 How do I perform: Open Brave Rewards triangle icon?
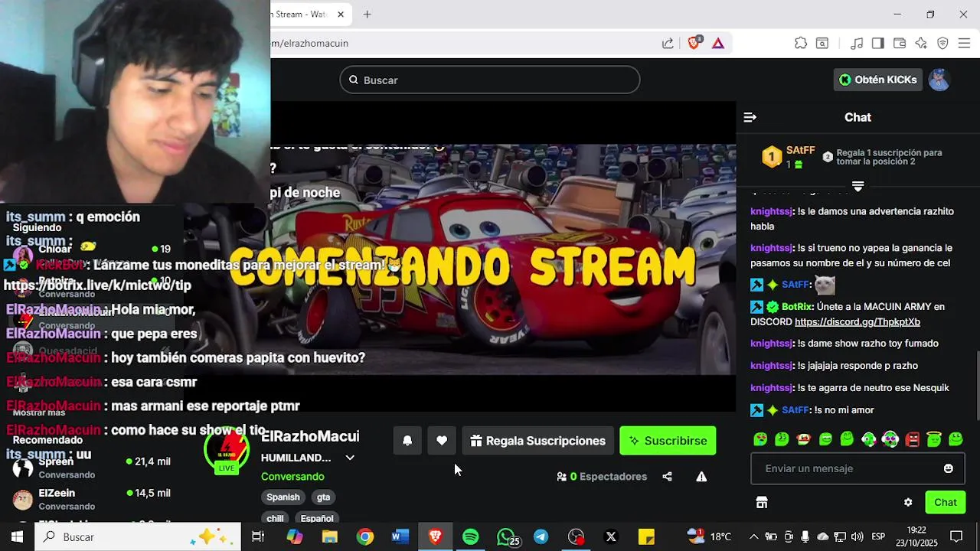tap(718, 43)
